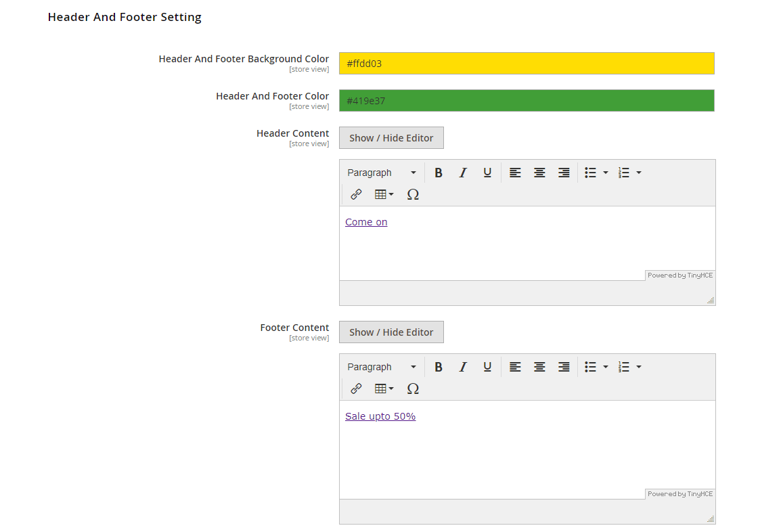Expand bullet list options arrow in Header editor
781x532 pixels.
[x=606, y=173]
